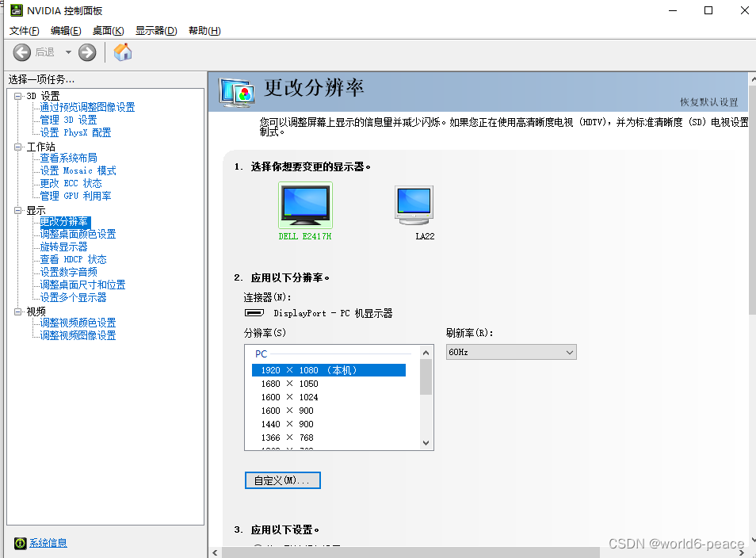Go to the Home page icon

[123, 52]
